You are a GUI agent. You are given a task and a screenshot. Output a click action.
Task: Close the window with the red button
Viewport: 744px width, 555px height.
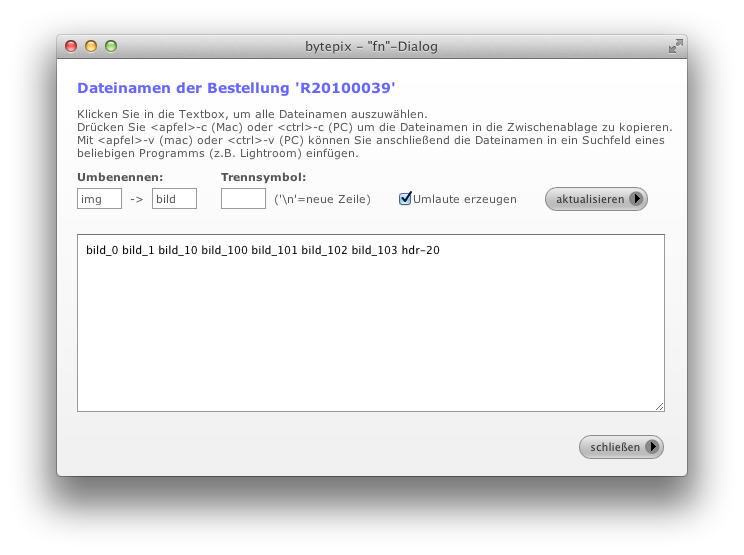point(71,46)
